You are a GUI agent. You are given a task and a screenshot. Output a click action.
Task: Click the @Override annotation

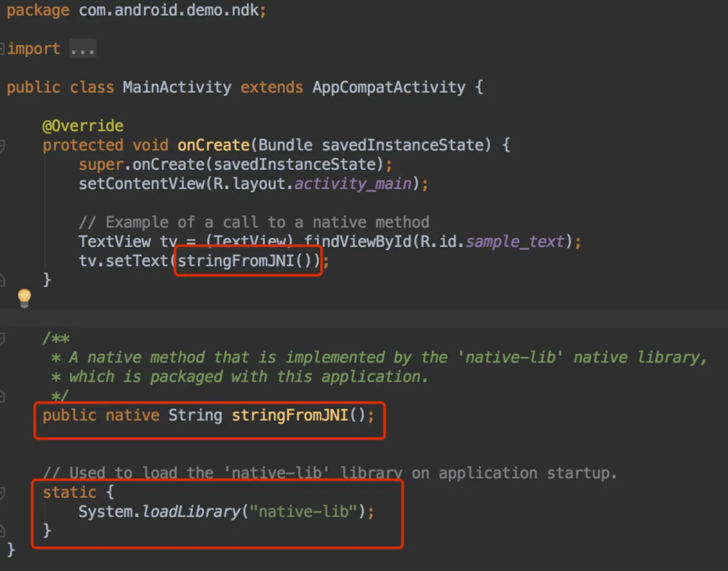pyautogui.click(x=83, y=126)
